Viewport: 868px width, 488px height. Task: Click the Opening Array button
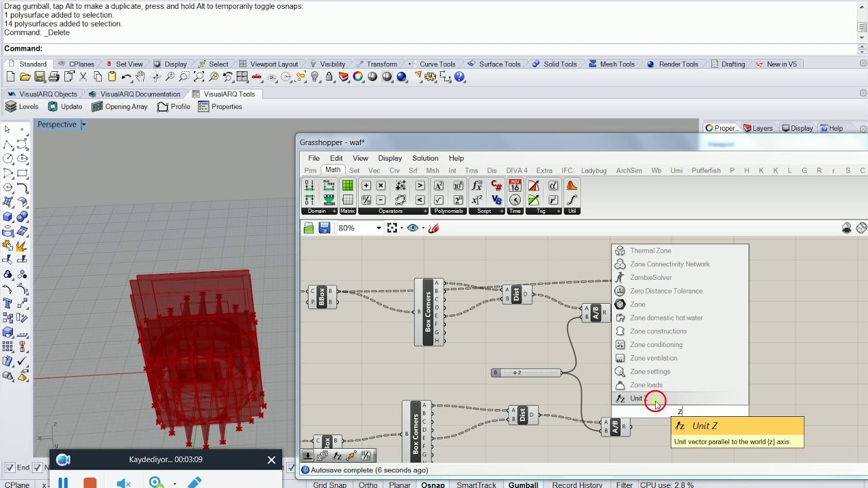tap(119, 107)
